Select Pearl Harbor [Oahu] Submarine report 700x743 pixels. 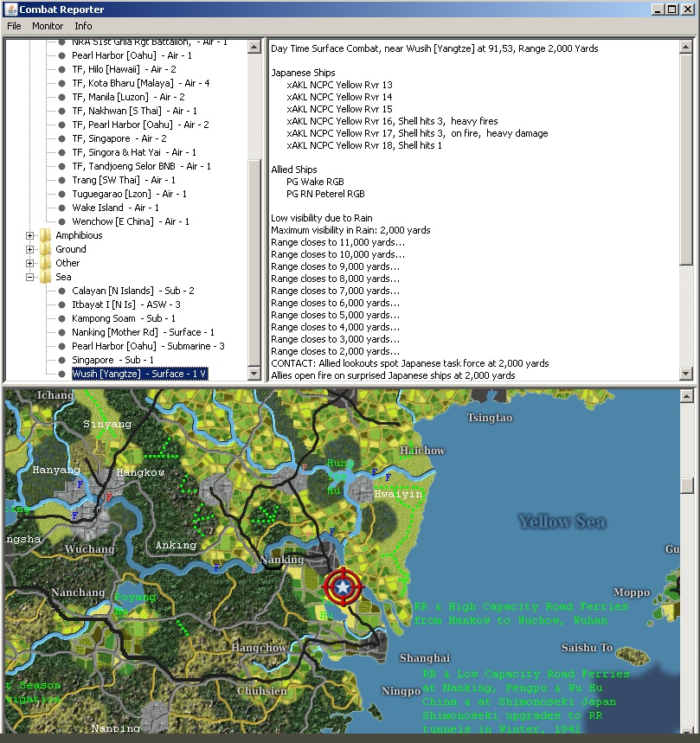tap(148, 346)
